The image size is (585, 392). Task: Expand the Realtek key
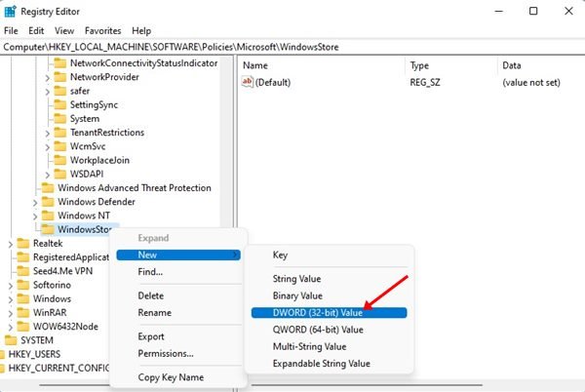(11, 245)
